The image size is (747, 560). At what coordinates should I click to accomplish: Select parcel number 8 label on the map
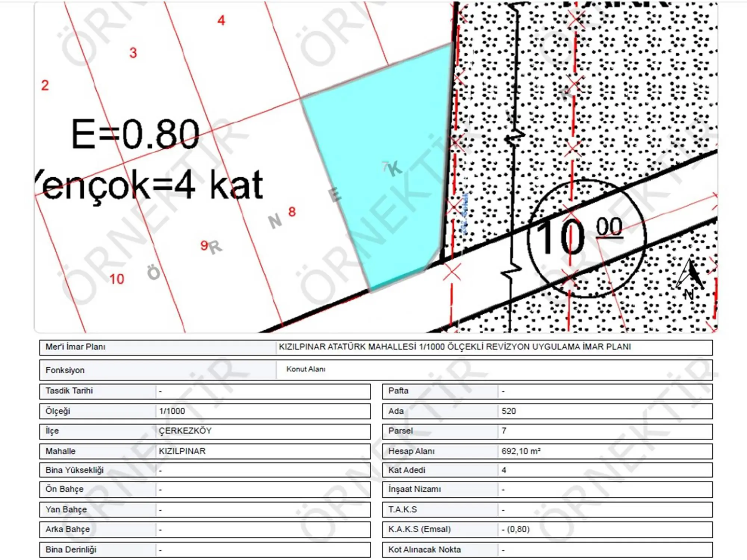292,212
